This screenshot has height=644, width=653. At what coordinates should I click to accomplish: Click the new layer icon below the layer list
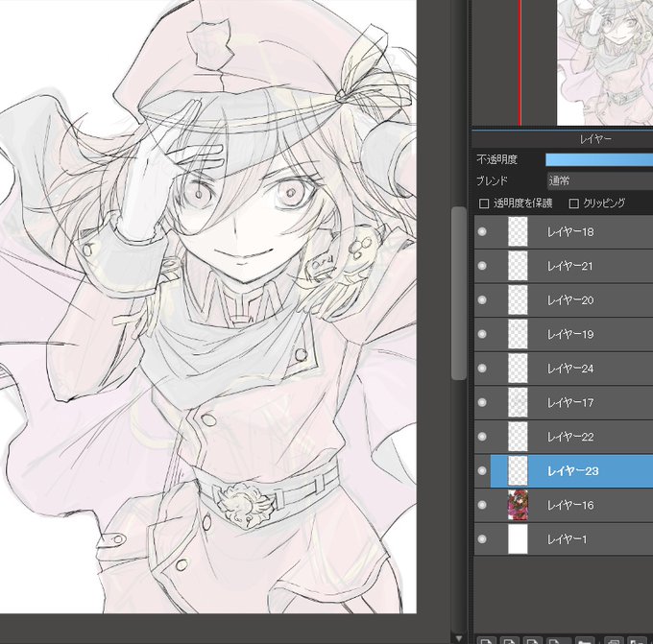487,640
